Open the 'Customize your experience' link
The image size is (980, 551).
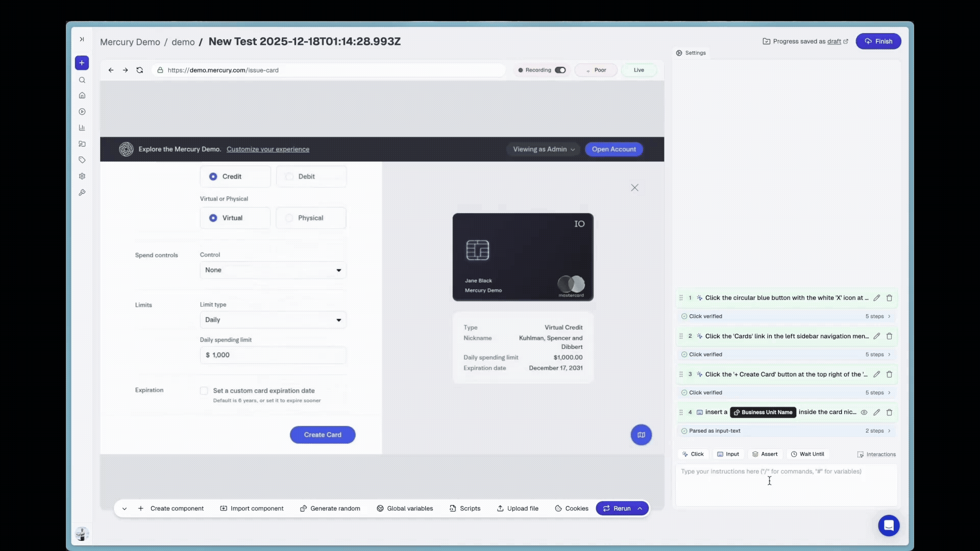pyautogui.click(x=267, y=149)
